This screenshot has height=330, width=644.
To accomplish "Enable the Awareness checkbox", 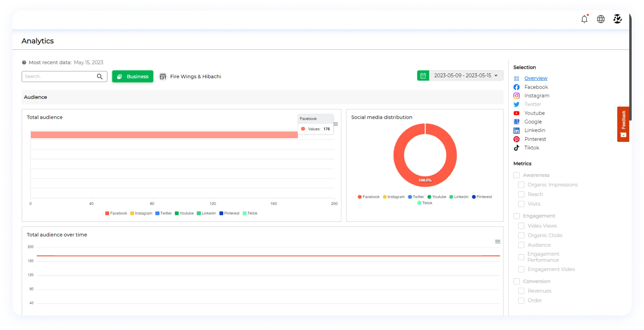I will coord(516,175).
